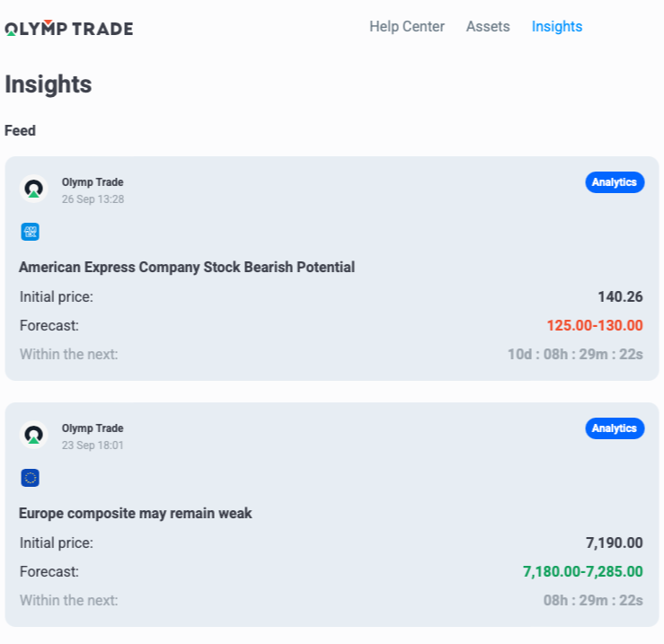Click Olymp Trade avatar on 26 Sep post
The width and height of the screenshot is (664, 644).
coord(33,189)
